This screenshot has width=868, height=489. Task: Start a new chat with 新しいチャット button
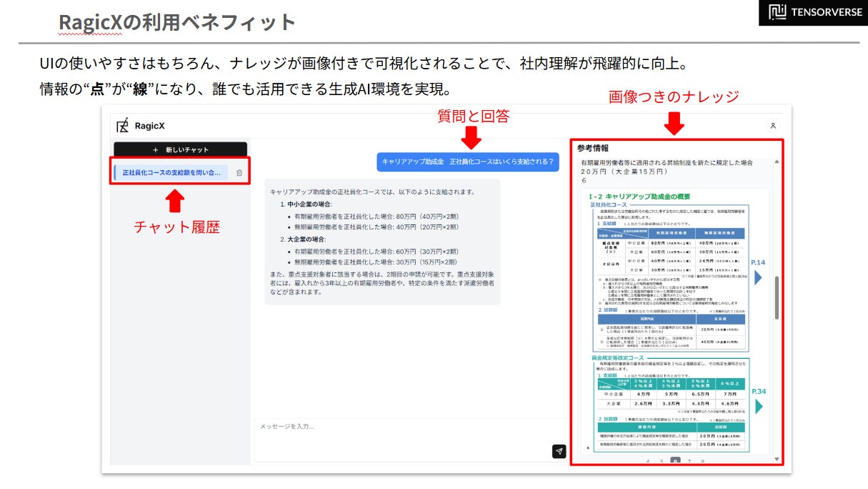[181, 150]
